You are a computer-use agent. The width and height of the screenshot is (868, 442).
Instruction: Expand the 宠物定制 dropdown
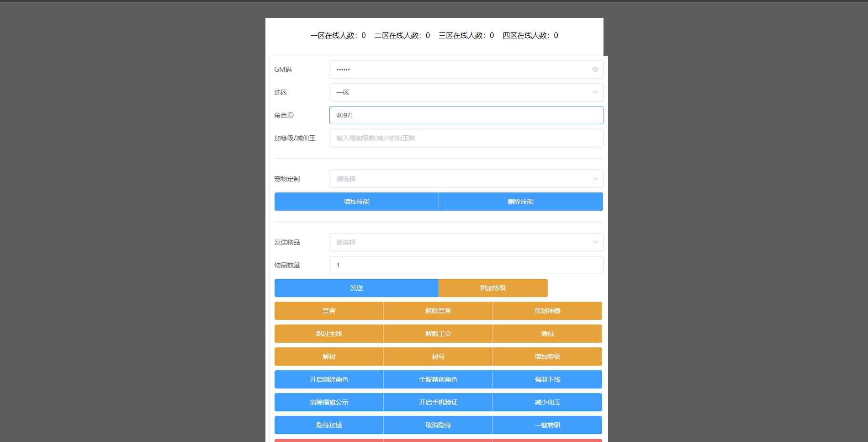[x=466, y=179]
